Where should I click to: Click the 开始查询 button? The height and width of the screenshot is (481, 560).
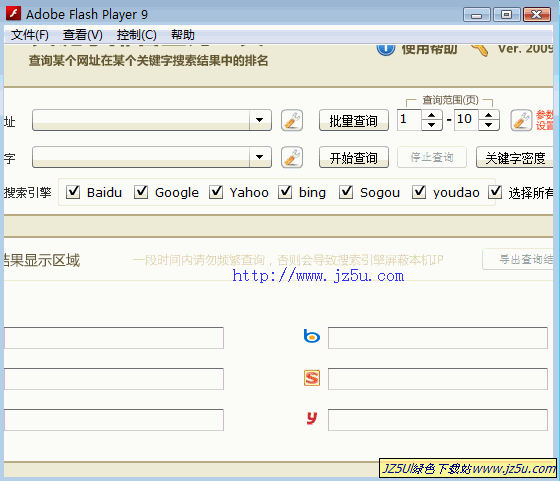pos(354,157)
